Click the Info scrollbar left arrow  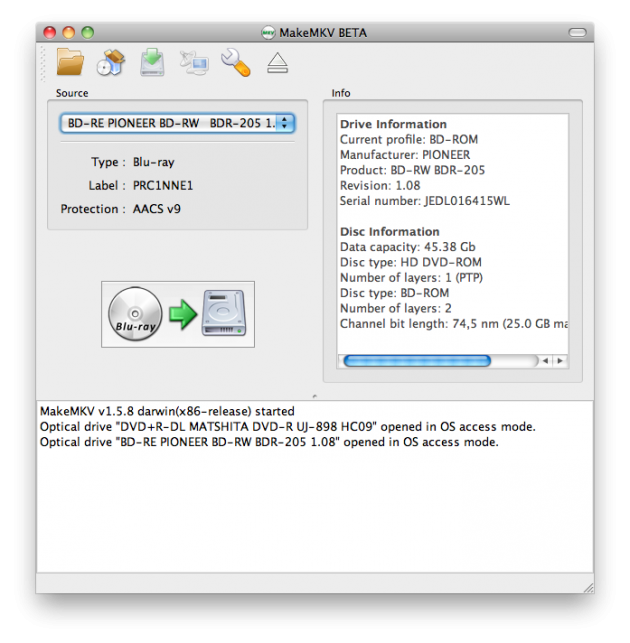545,361
